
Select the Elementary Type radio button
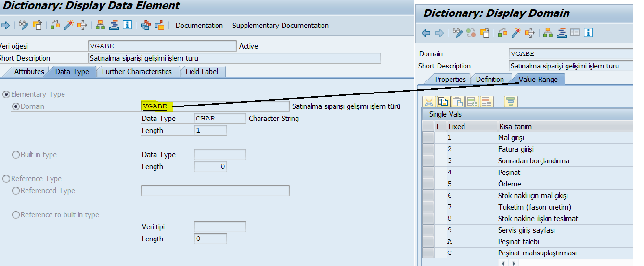click(6, 94)
